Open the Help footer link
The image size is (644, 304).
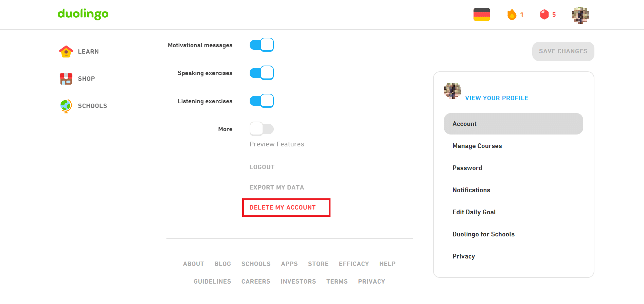388,264
